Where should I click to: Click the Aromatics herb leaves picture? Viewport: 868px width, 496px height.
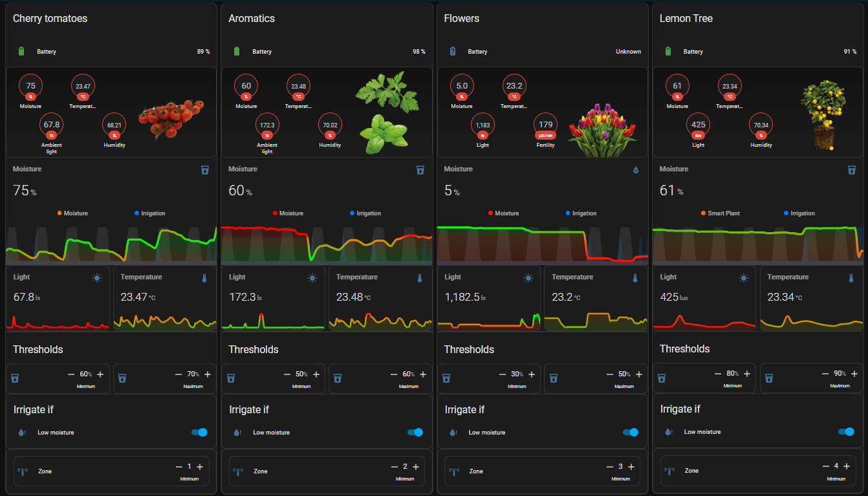387,113
